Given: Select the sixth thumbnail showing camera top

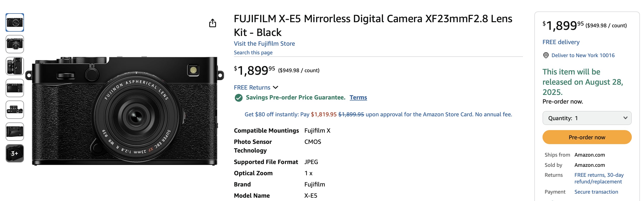Looking at the screenshot, I should point(15,132).
